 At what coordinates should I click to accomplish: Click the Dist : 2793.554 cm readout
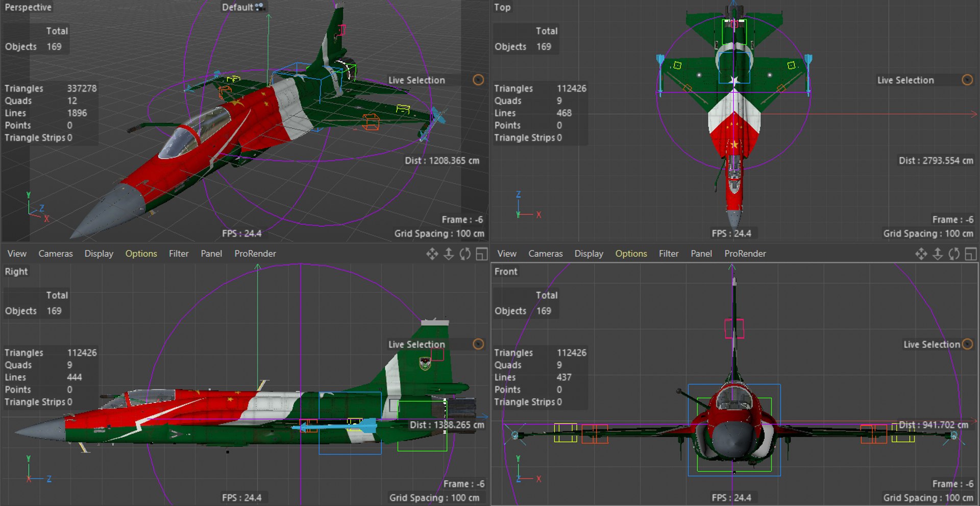pos(936,160)
